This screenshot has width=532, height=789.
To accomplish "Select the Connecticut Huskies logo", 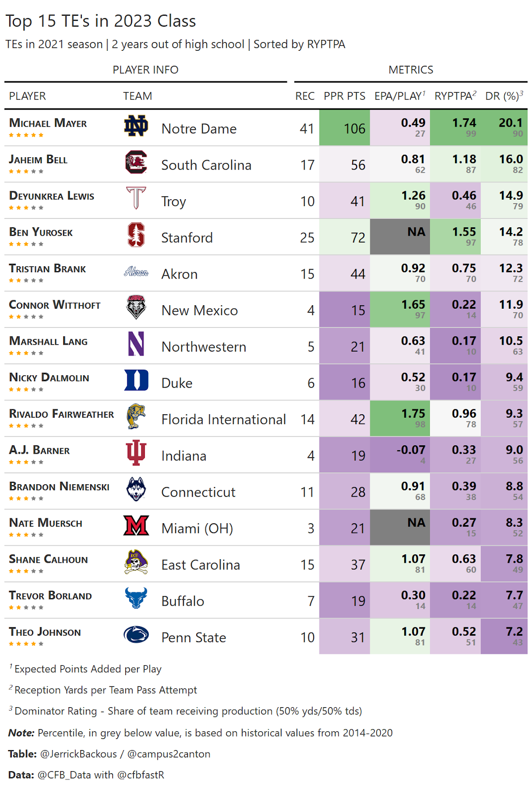I will pyautogui.click(x=136, y=489).
